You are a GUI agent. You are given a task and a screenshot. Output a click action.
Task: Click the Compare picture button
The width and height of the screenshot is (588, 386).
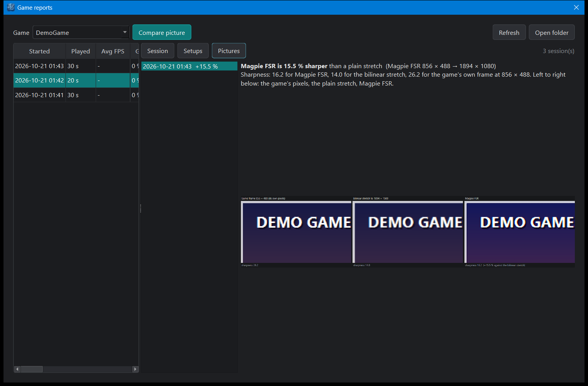click(162, 33)
